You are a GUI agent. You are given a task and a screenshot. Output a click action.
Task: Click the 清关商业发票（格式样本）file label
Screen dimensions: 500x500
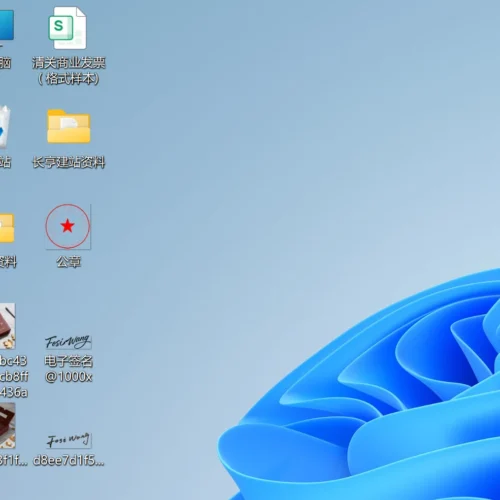tap(69, 71)
